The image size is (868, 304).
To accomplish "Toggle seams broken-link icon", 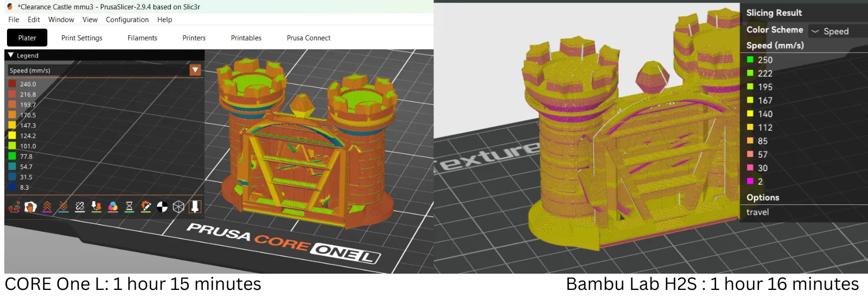I will tap(80, 206).
